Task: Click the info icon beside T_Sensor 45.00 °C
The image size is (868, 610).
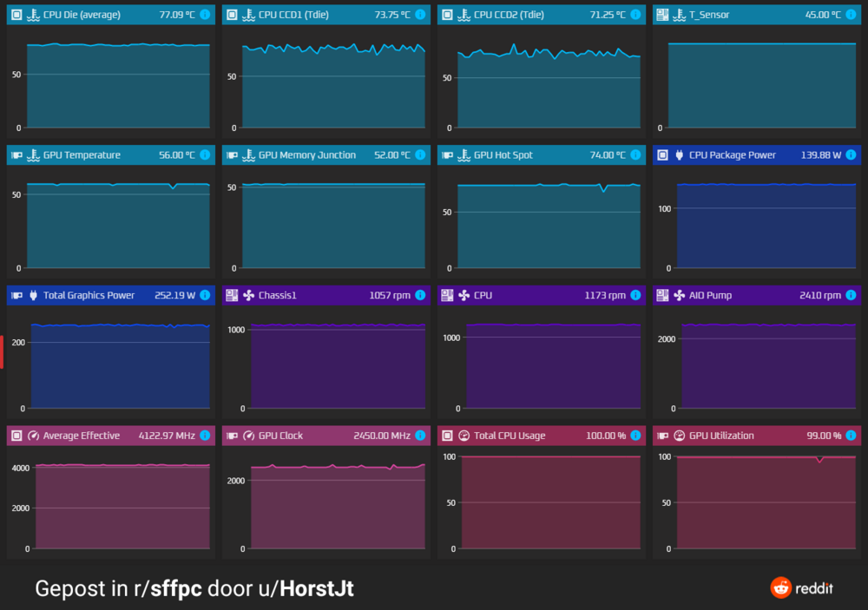Action: coord(851,15)
